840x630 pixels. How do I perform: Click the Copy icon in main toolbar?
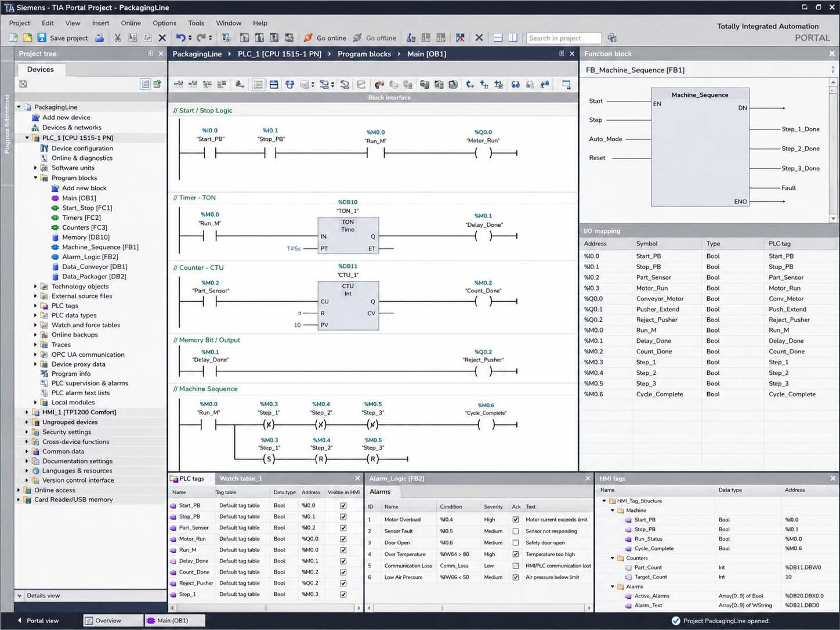(x=133, y=38)
